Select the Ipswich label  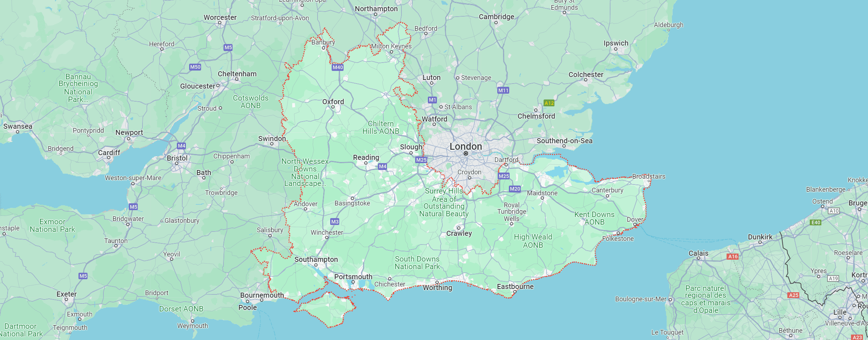(616, 43)
